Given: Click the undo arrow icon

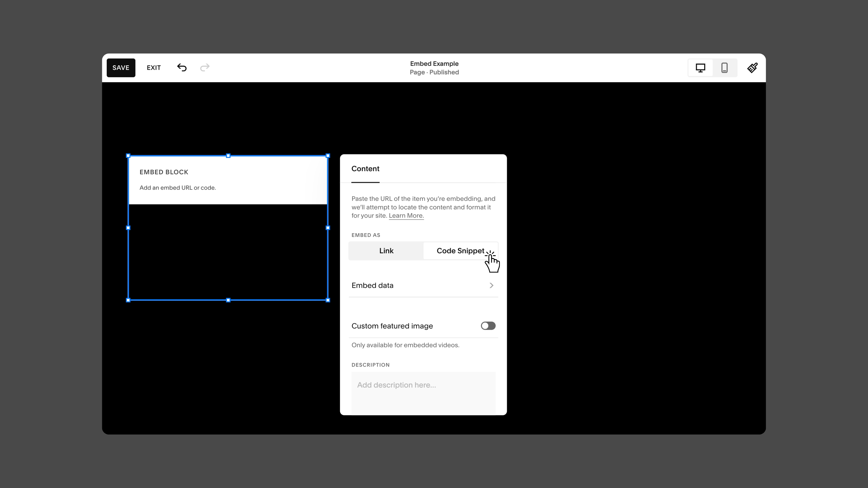Looking at the screenshot, I should [182, 68].
